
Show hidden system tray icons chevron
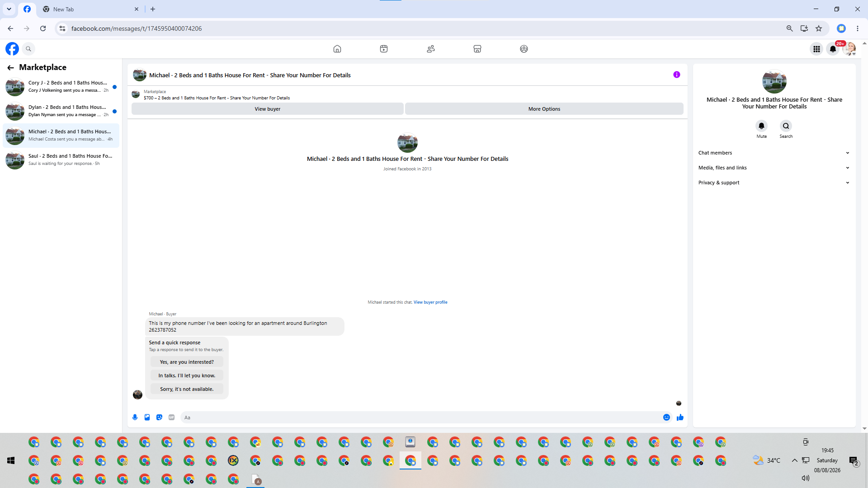pyautogui.click(x=794, y=460)
